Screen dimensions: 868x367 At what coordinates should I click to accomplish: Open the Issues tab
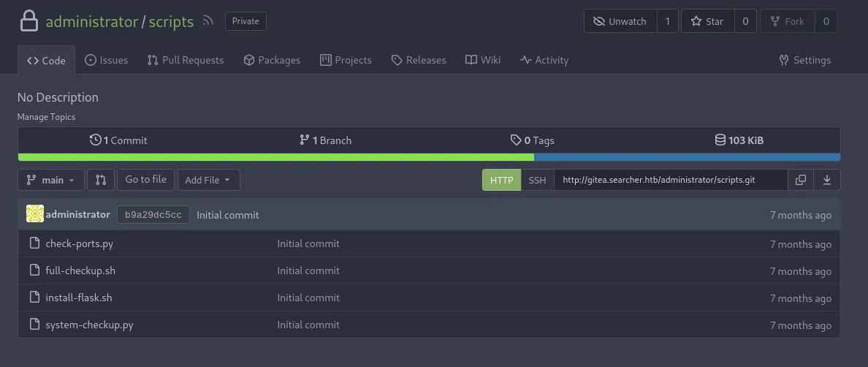(106, 60)
